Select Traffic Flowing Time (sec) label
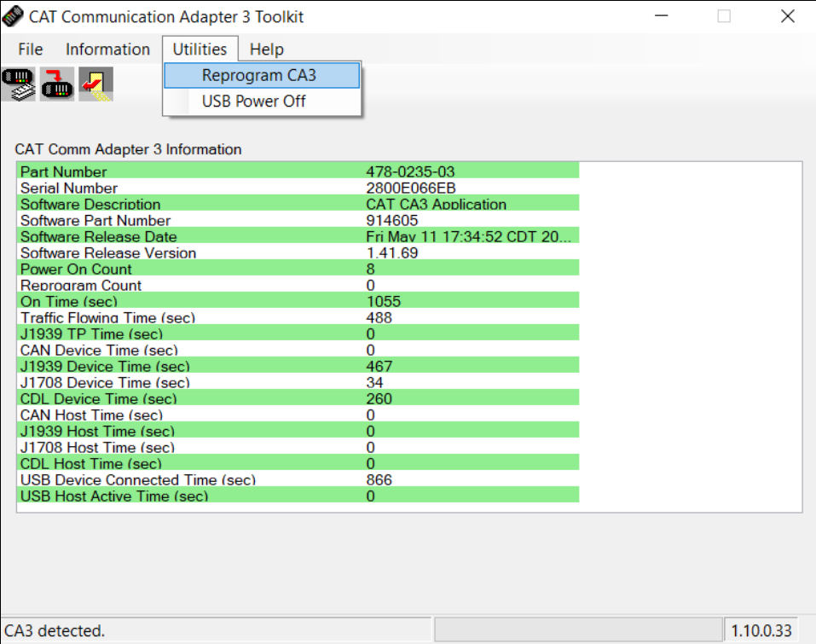Viewport: 816px width, 644px height. pos(107,317)
